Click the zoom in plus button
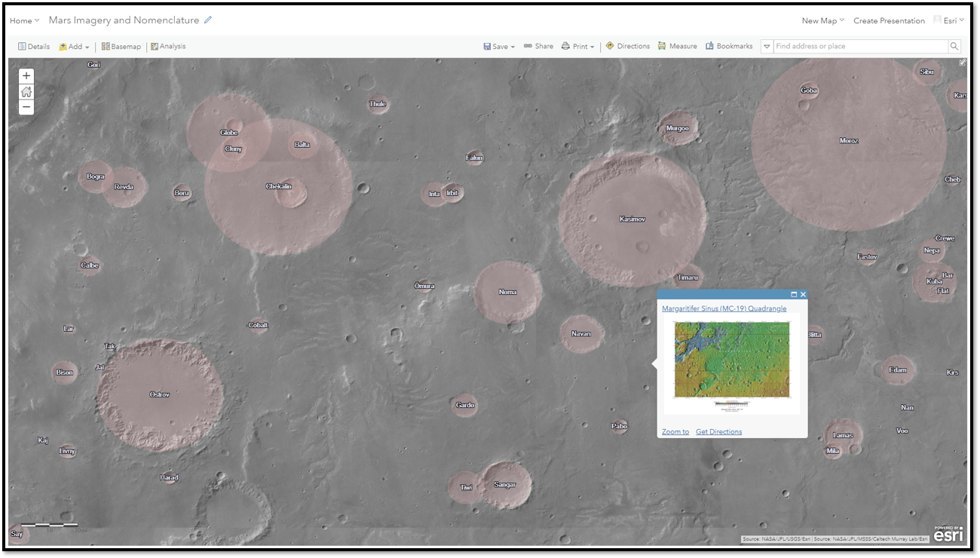980x558 pixels. pos(26,75)
